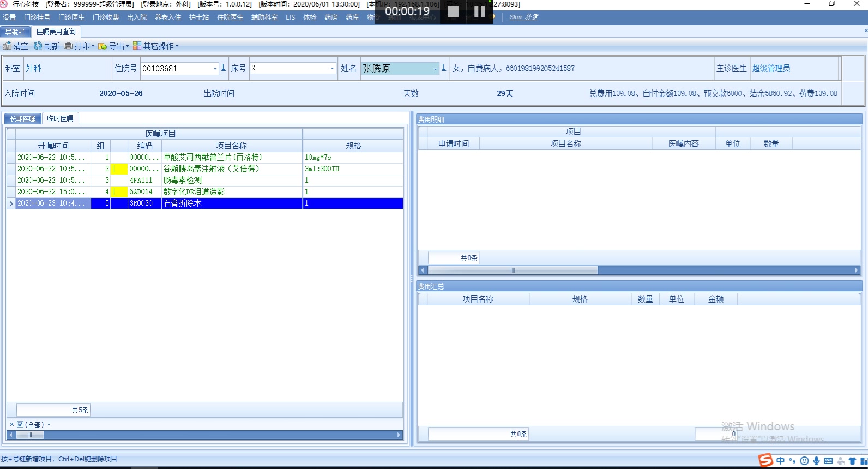Viewport: 868px width, 469px height.
Task: Open the 导出 dropdown arrow
Action: 127,46
